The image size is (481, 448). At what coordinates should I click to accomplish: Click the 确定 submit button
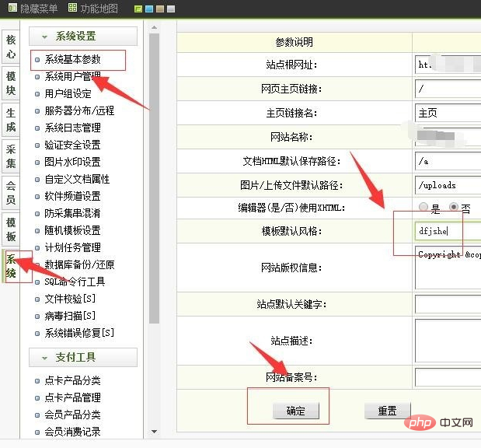[x=296, y=411]
